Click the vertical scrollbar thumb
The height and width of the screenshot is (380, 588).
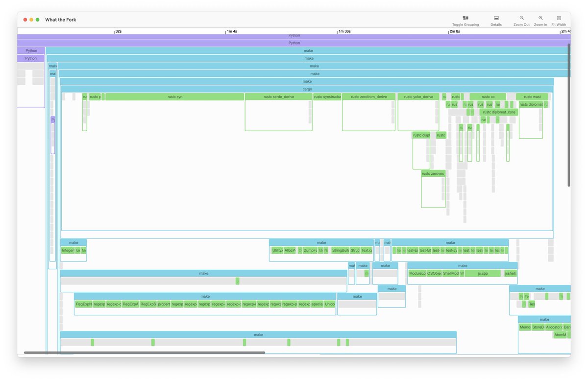point(569,115)
